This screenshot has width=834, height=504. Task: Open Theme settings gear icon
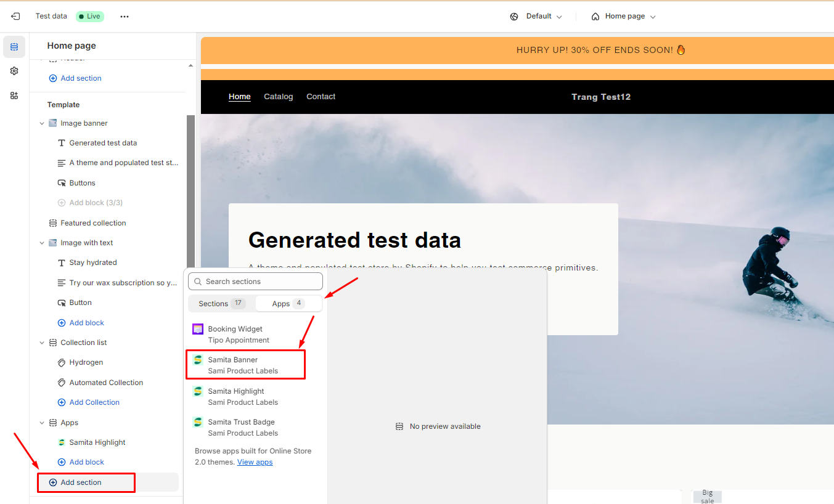click(x=14, y=71)
